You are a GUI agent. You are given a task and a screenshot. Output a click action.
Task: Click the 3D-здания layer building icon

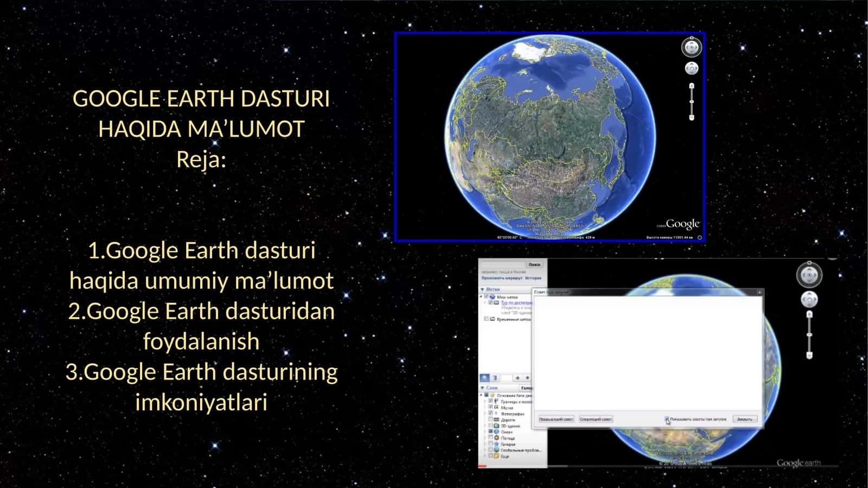click(x=496, y=426)
